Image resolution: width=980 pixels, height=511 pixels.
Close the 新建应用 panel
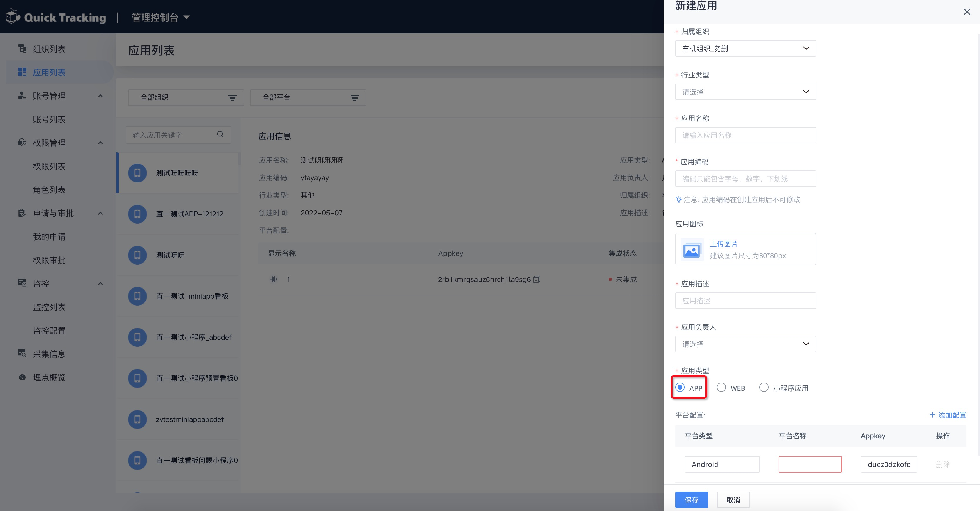click(967, 12)
